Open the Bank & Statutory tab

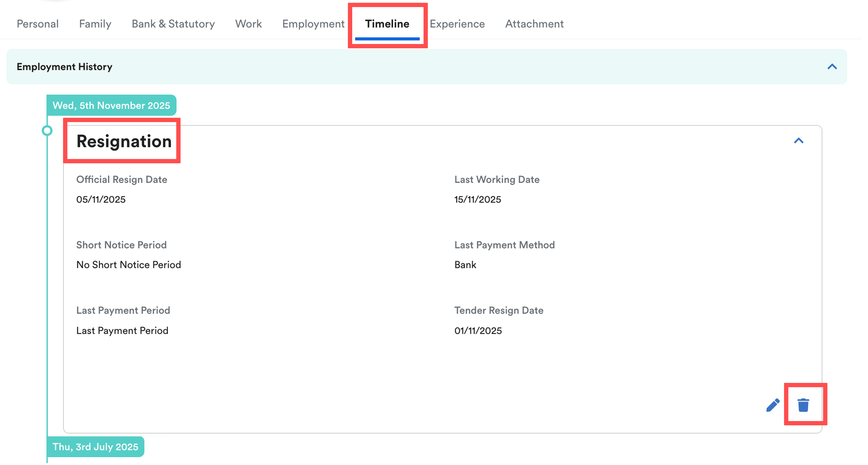point(173,24)
